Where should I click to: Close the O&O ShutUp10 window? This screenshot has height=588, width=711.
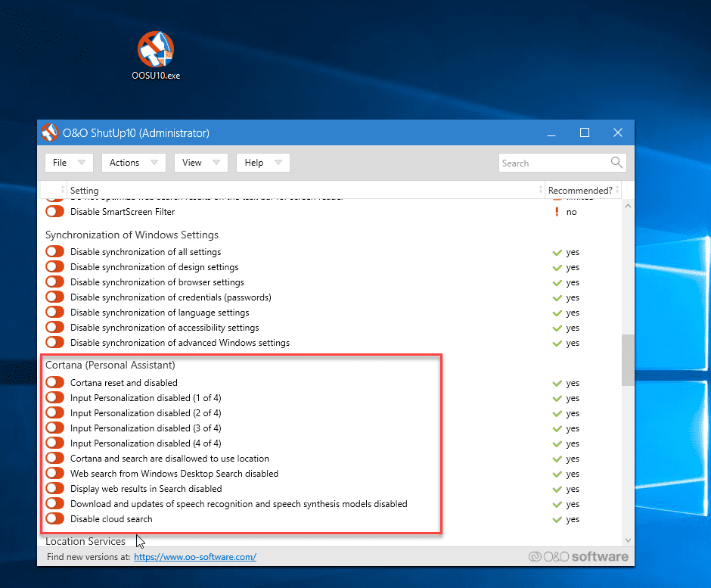618,132
